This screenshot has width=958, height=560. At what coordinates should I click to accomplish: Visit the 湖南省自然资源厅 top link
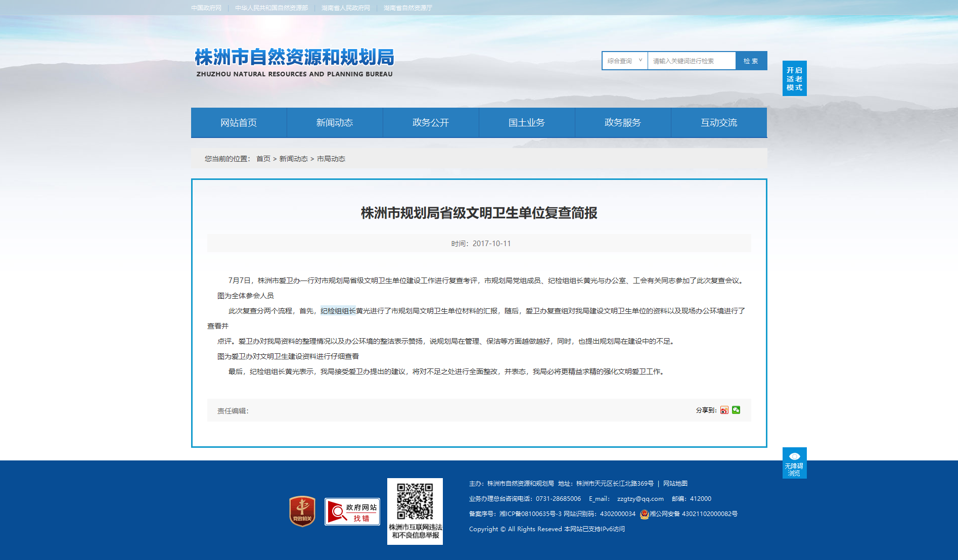pyautogui.click(x=408, y=8)
